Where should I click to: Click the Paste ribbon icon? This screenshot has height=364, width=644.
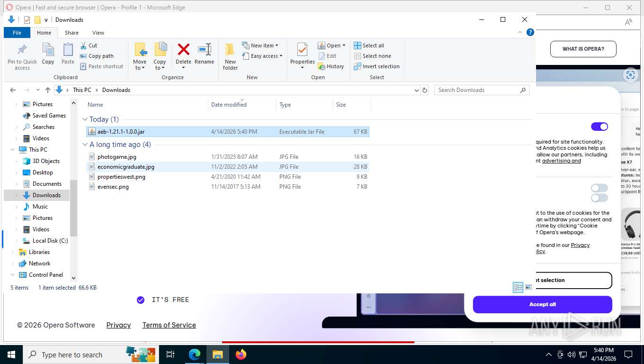pos(68,54)
